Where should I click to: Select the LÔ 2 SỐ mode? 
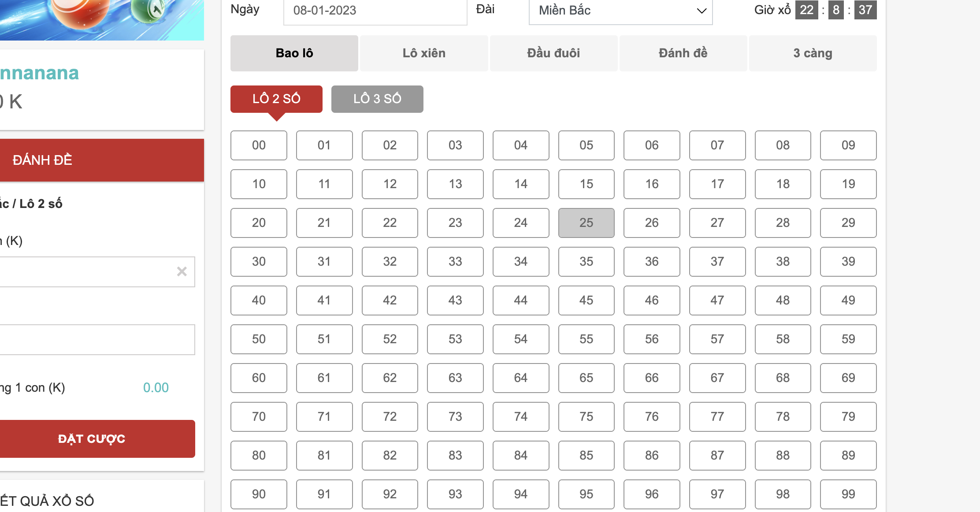(x=276, y=99)
